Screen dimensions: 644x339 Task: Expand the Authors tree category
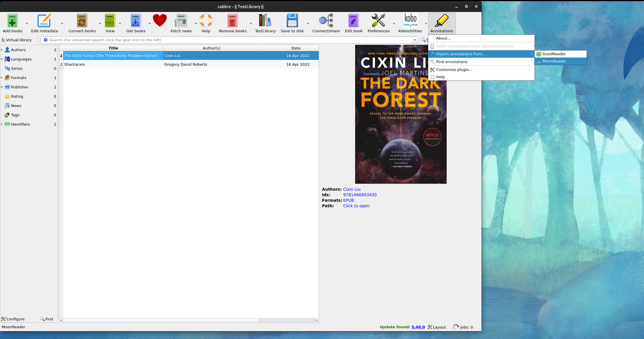(x=2, y=50)
